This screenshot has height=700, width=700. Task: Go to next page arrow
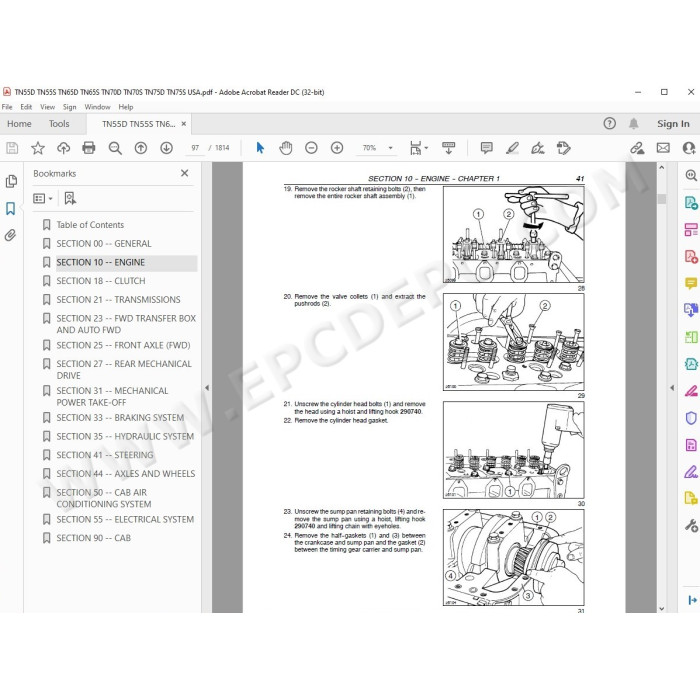pos(167,148)
